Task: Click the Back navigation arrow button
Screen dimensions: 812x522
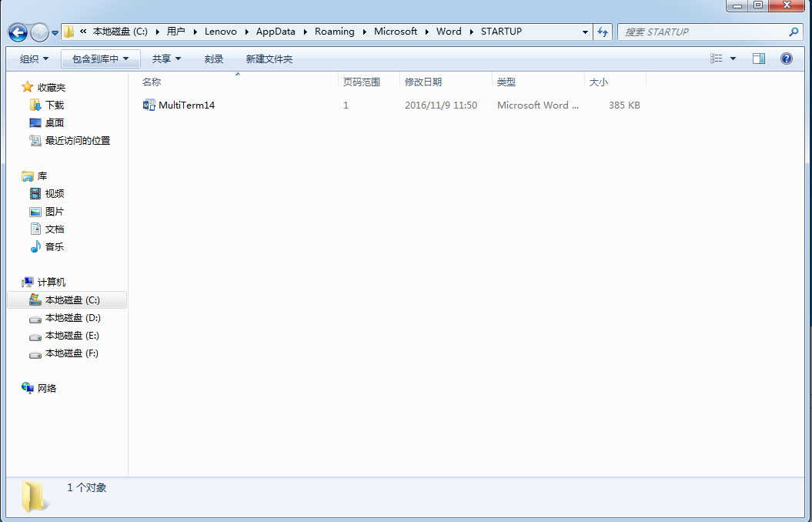Action: 18,32
